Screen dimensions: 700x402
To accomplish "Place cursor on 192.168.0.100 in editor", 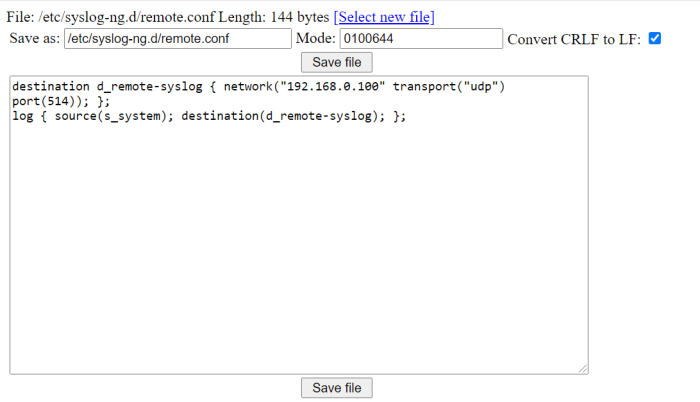I will pyautogui.click(x=332, y=86).
